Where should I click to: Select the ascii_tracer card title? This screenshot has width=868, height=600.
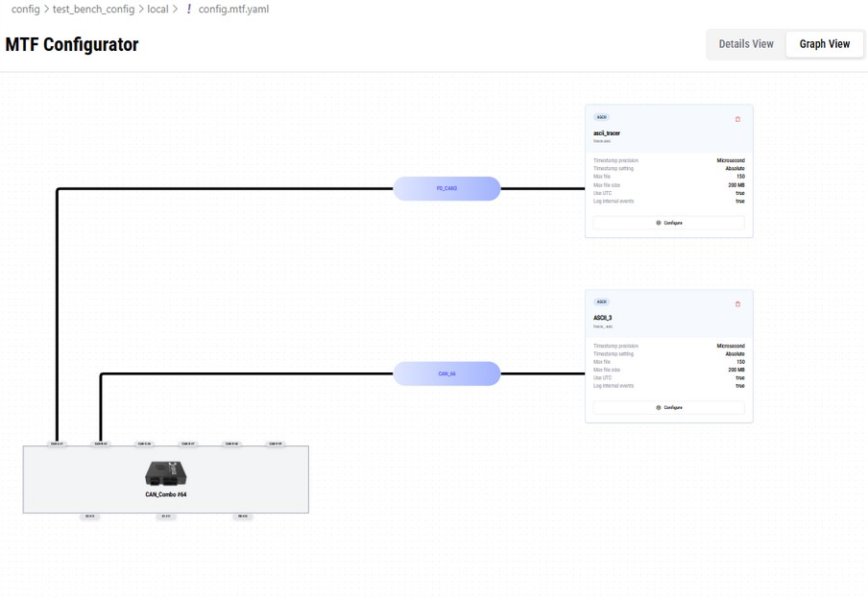(607, 133)
